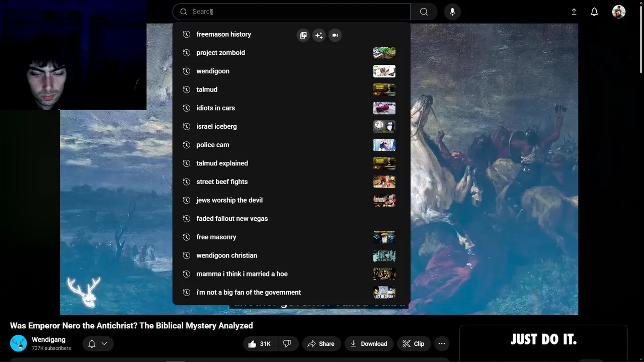The height and width of the screenshot is (362, 644).
Task: Open the account avatar menu
Action: pyautogui.click(x=619, y=12)
